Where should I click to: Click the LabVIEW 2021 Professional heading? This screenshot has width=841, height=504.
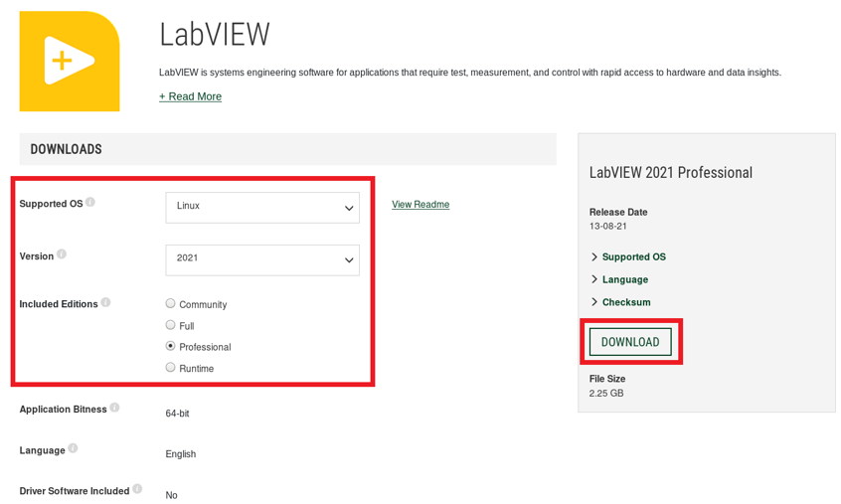click(671, 173)
